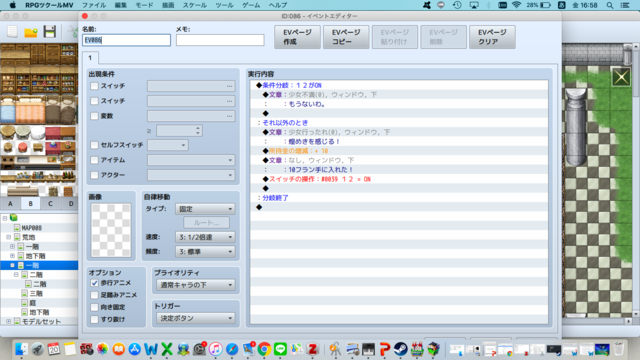Open the 速度 dropdown

(x=205, y=237)
